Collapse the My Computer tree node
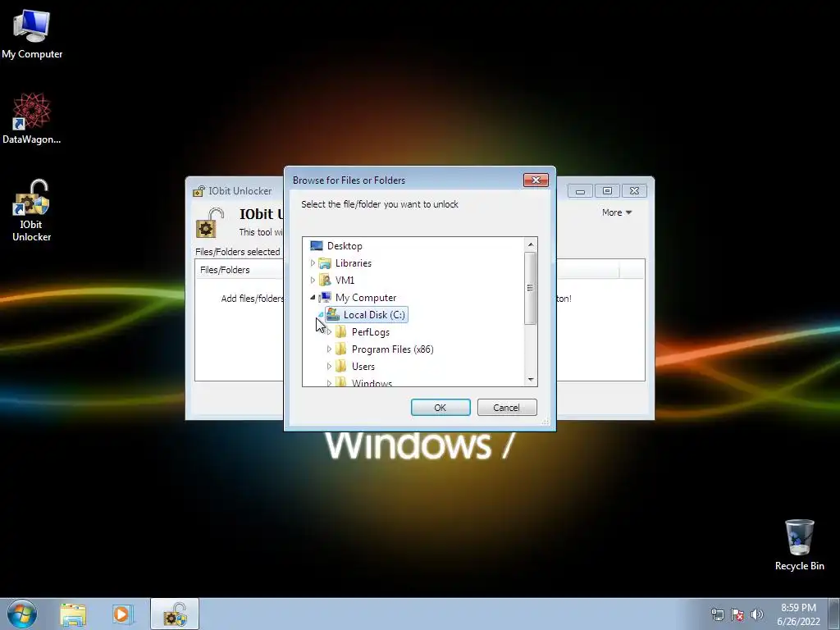This screenshot has height=630, width=840. coord(313,297)
